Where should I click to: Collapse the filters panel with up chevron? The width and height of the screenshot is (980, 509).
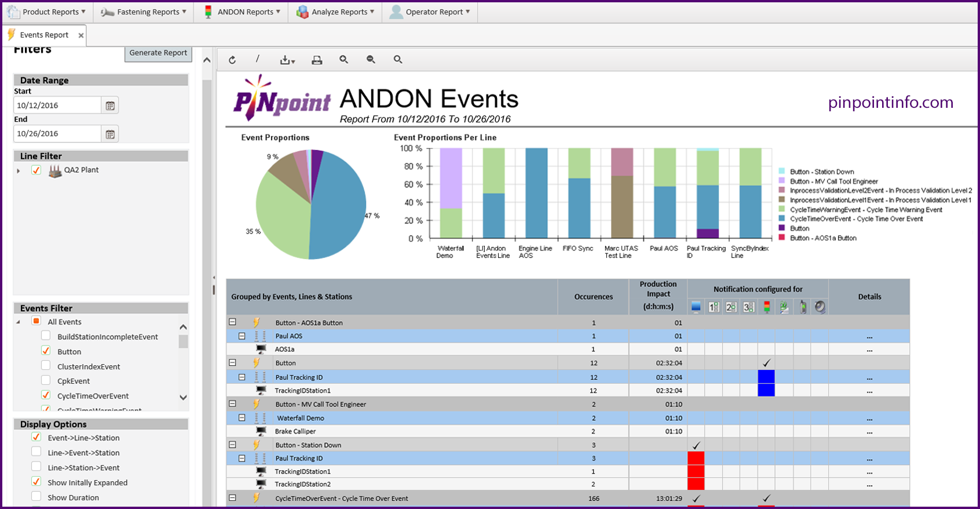tap(207, 60)
